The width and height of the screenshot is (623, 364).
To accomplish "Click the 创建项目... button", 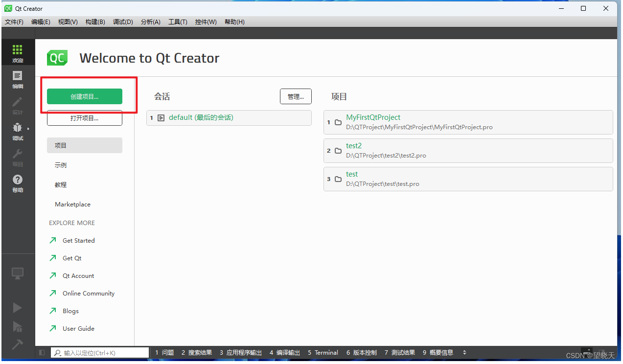I will point(85,96).
